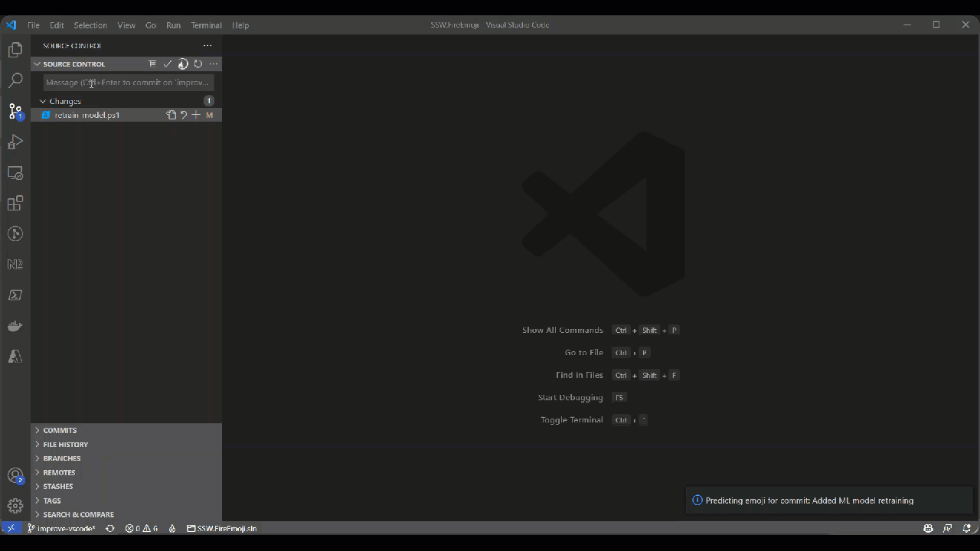Expand the COMMITS section
The height and width of the screenshot is (551, 980).
click(x=126, y=431)
